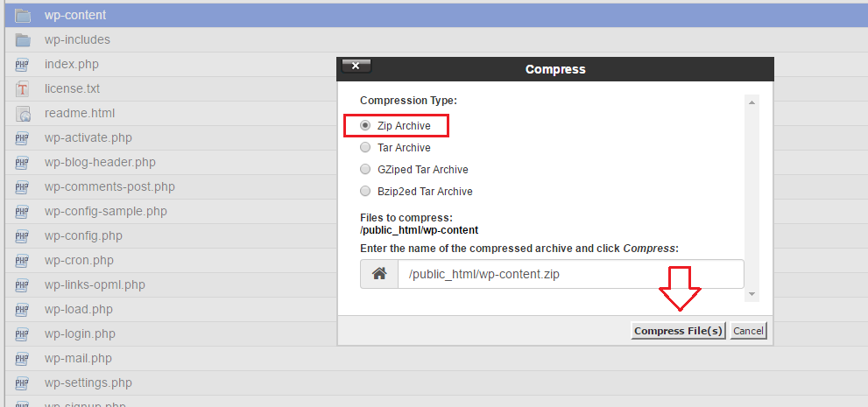Select the wp-links-opml.php file name

pyautogui.click(x=95, y=284)
